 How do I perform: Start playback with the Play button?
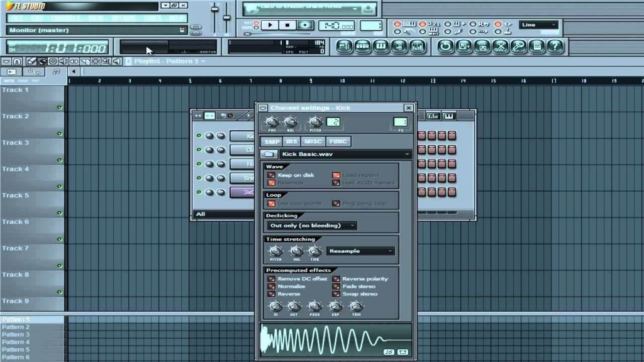(270, 25)
